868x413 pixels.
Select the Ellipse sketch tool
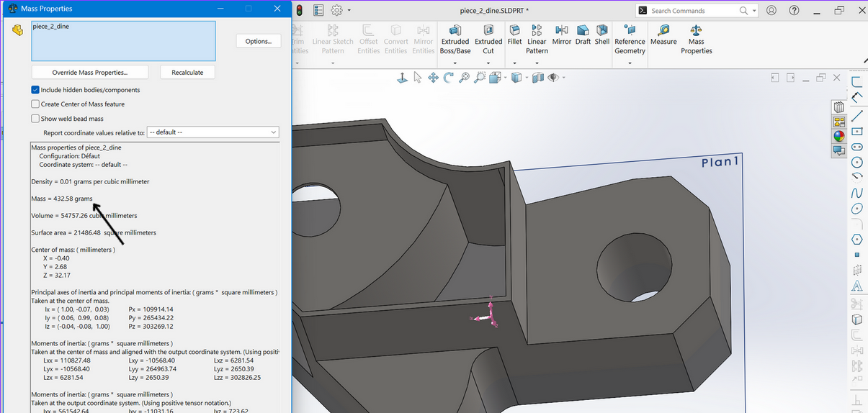click(857, 209)
